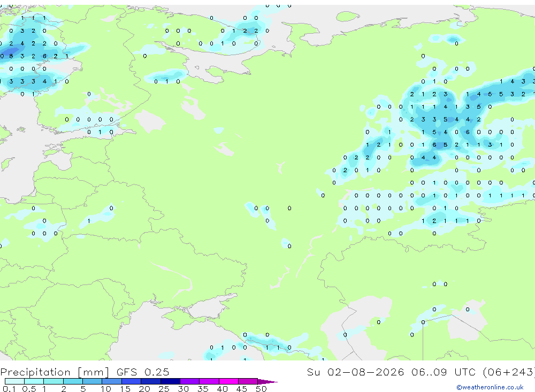Click the '50' legend scale label
The height and width of the screenshot is (392, 535).
click(x=261, y=389)
